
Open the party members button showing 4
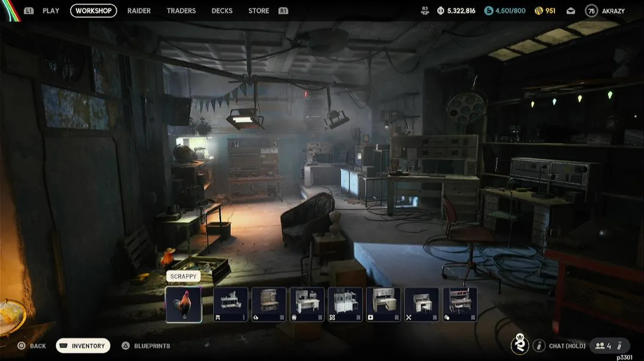point(609,345)
